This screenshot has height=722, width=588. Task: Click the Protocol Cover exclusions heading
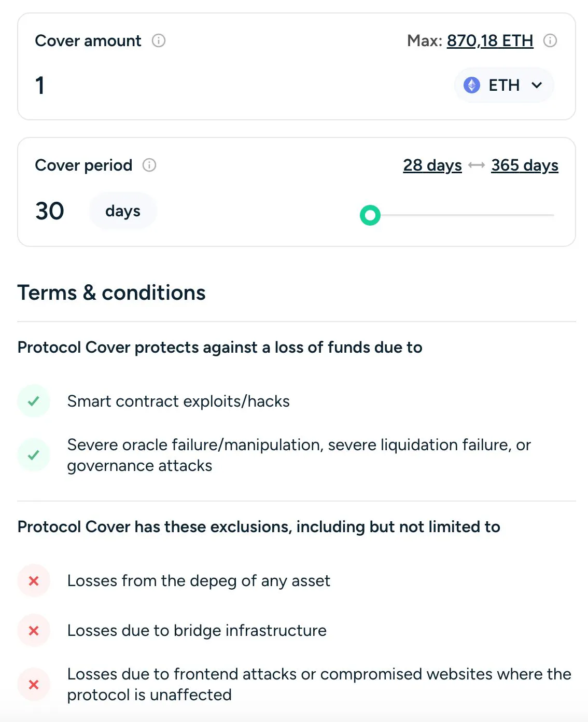[x=259, y=526]
